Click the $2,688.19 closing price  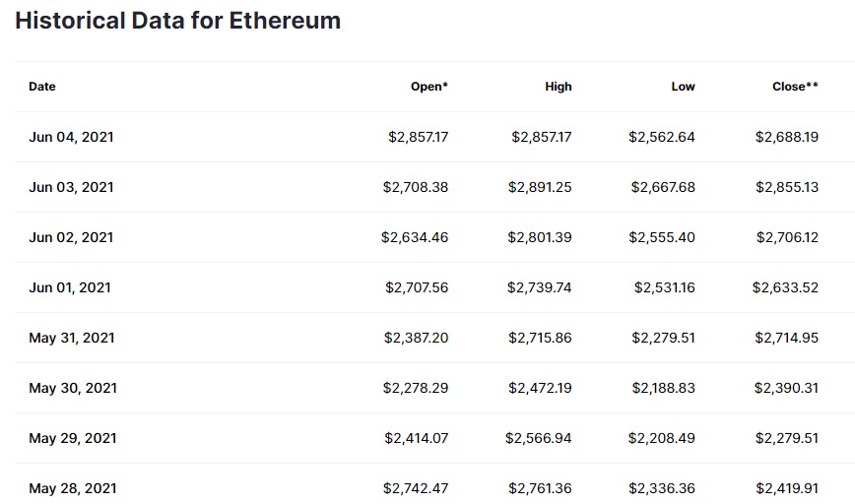(786, 137)
